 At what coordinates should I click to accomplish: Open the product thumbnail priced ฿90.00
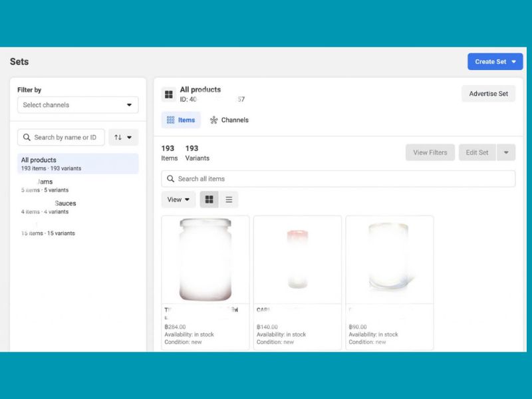[390, 259]
